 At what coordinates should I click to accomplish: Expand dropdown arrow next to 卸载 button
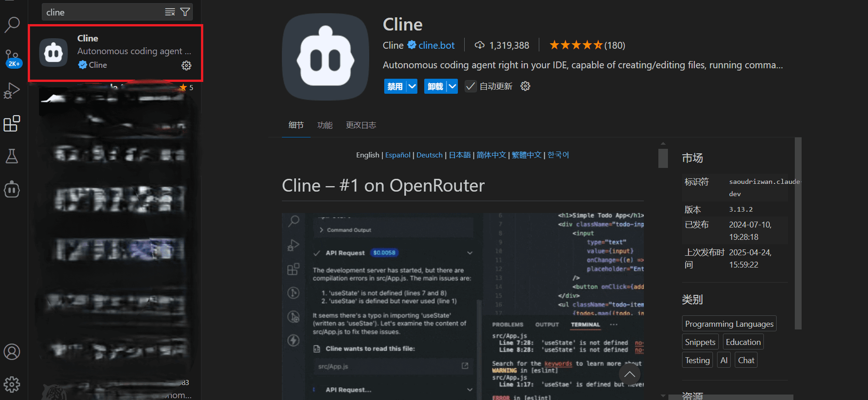pyautogui.click(x=452, y=86)
